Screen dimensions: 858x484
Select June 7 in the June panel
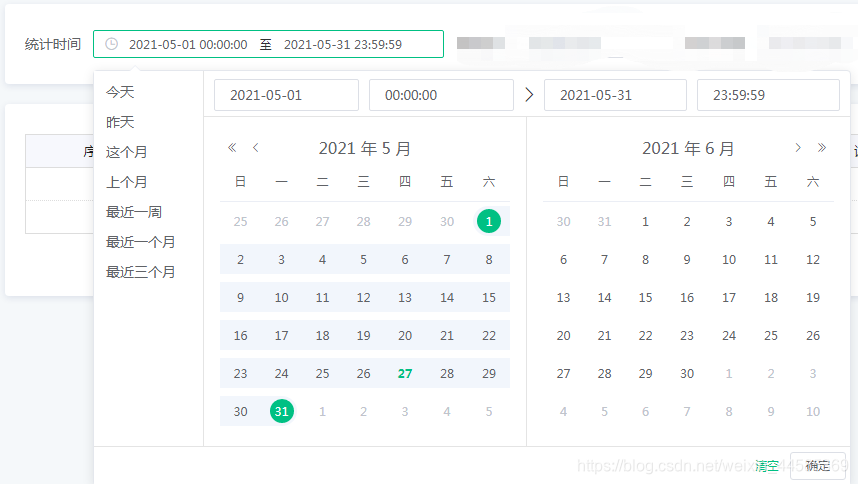click(604, 260)
